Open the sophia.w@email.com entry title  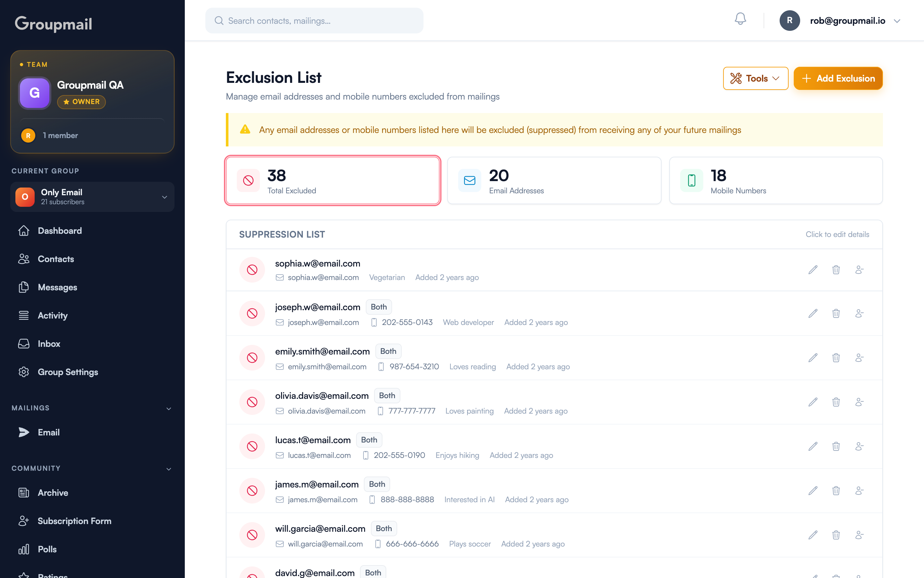pos(318,263)
